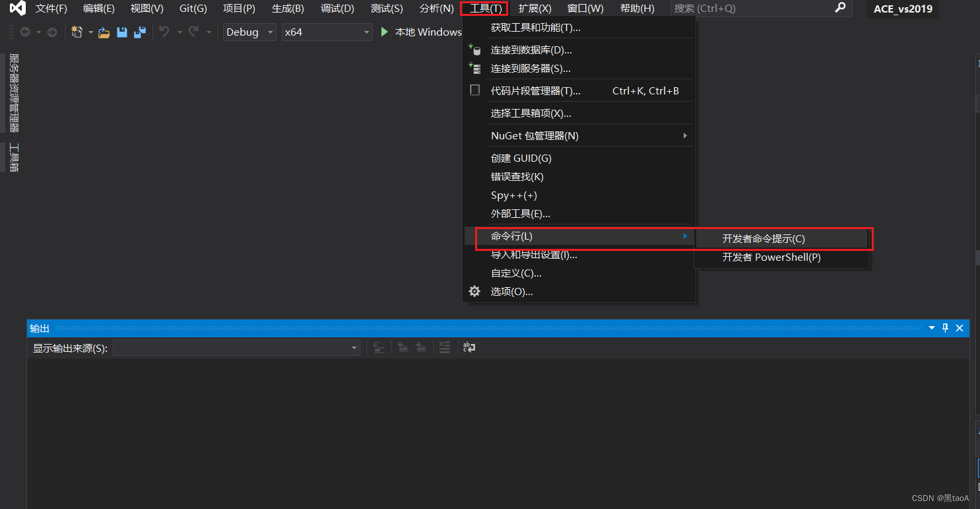Image resolution: width=980 pixels, height=509 pixels.
Task: Open the 扩展(X) menu
Action: point(535,9)
